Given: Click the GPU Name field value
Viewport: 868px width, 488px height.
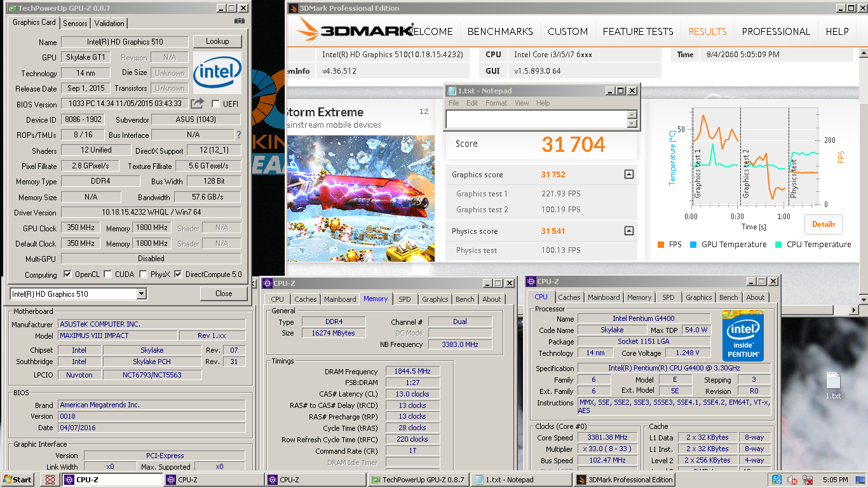Looking at the screenshot, I should 125,42.
